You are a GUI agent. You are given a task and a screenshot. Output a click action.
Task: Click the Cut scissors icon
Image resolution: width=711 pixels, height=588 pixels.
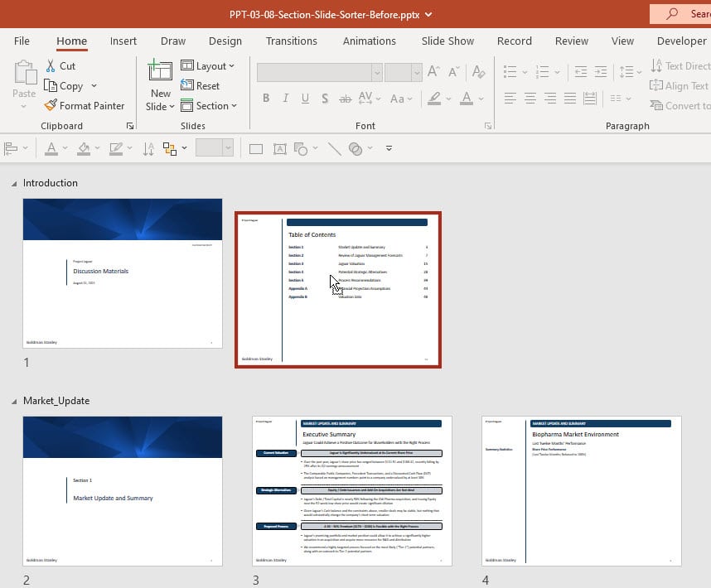(x=51, y=65)
